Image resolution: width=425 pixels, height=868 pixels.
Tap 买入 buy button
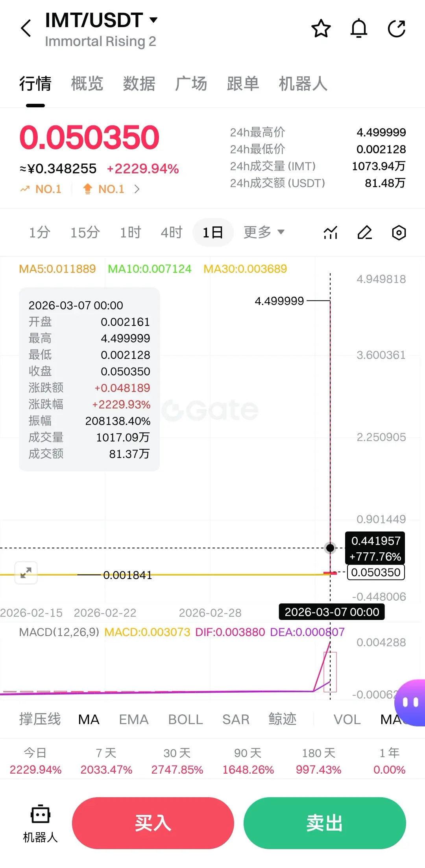(x=153, y=823)
